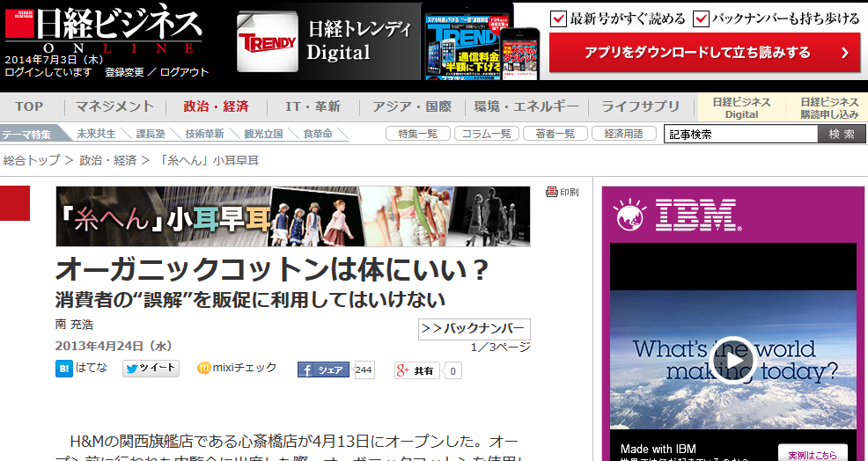Toggle the バックナンバーも持ち歩ける checkbox

click(x=701, y=18)
